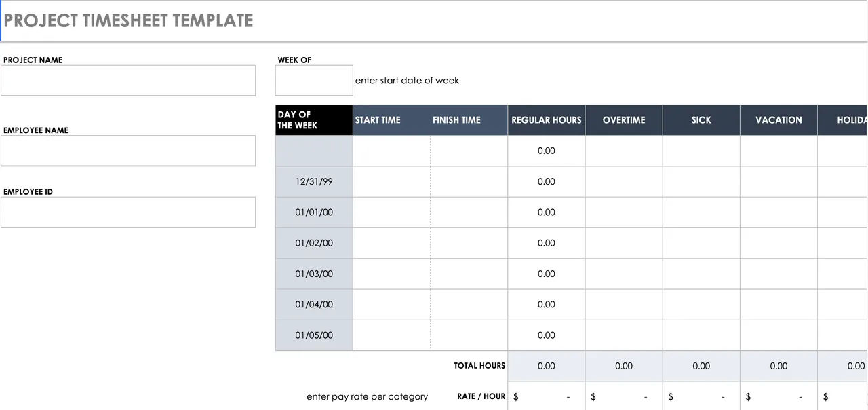
Task: Click the Start Time cell for 01/05/00
Action: coord(391,335)
